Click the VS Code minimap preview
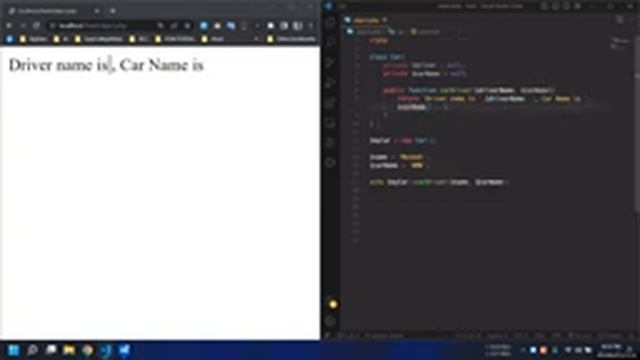 coord(620,44)
